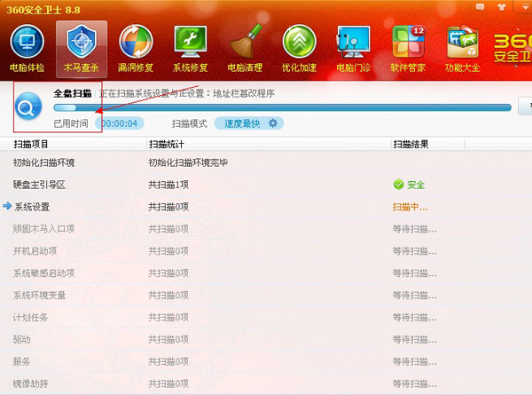Screen dimensions: 532x395
Task: Click 初始化扫描环境完毕 statistics text
Action: pos(188,162)
